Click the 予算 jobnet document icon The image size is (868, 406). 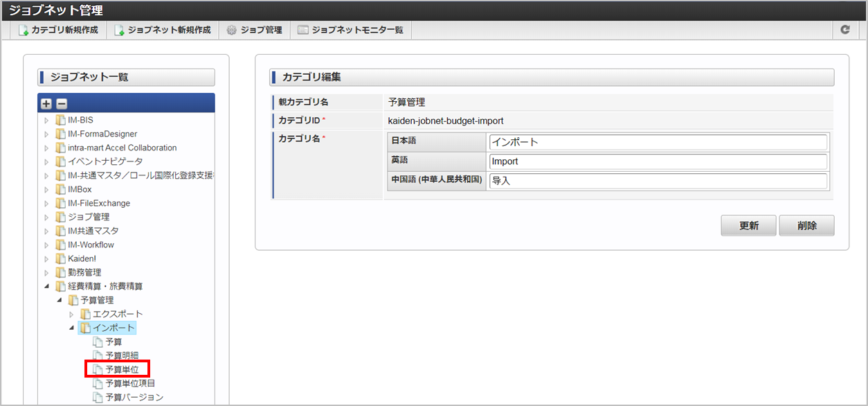98,342
